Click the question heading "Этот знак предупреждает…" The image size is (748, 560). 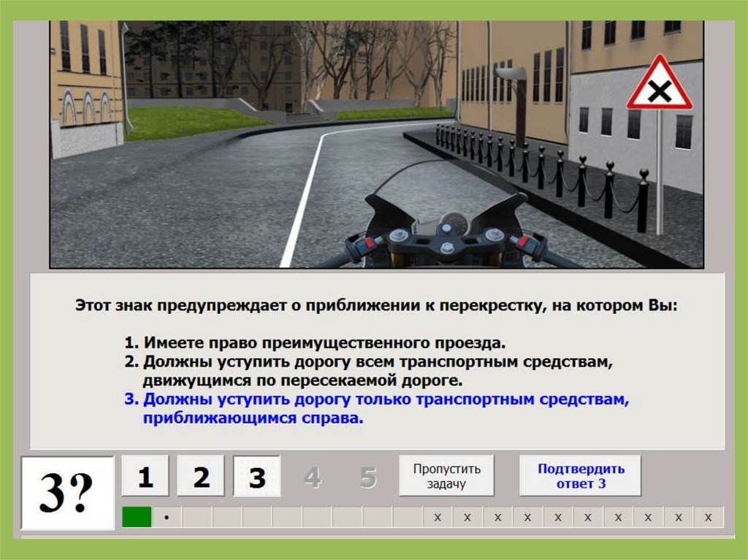(376, 305)
